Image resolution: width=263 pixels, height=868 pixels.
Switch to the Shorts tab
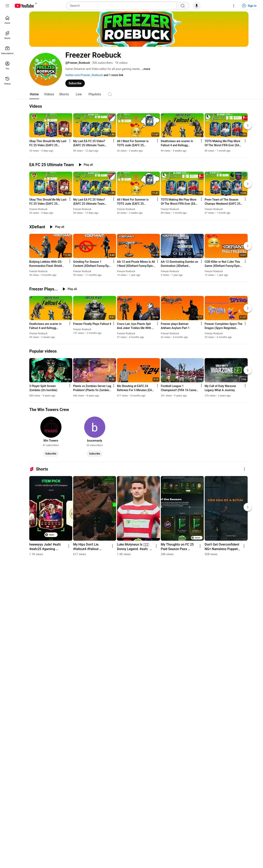coord(64,94)
